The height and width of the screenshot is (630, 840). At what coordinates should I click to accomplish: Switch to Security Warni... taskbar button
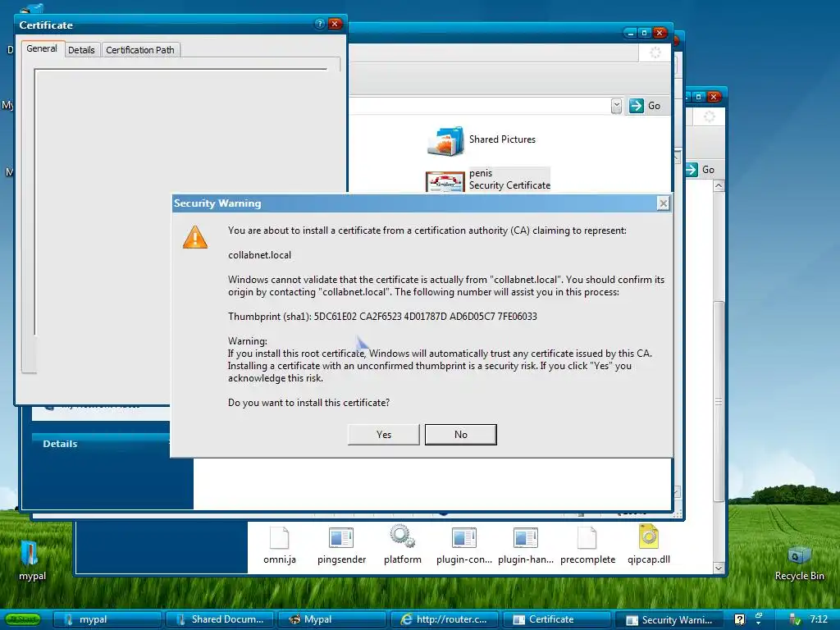point(669,619)
